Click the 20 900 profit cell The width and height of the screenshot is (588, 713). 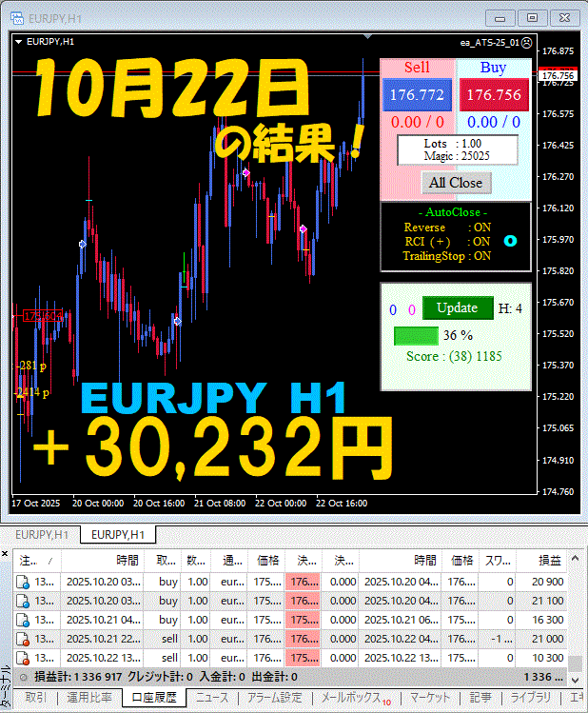541,582
